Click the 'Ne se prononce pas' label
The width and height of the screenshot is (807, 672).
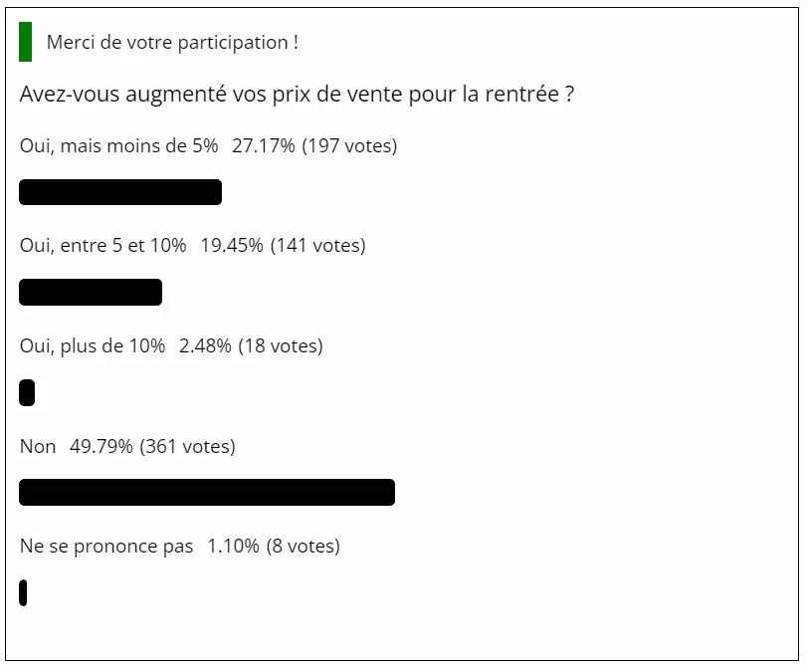pos(106,546)
